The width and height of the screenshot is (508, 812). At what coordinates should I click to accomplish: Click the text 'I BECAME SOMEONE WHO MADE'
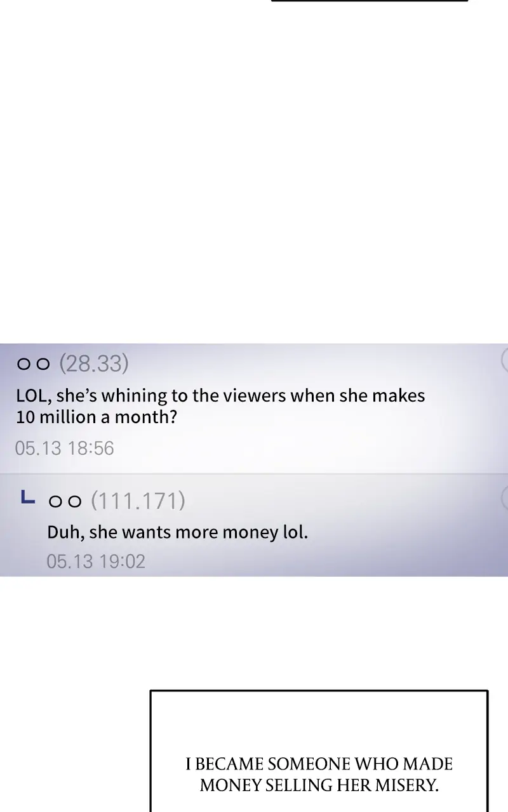(319, 764)
